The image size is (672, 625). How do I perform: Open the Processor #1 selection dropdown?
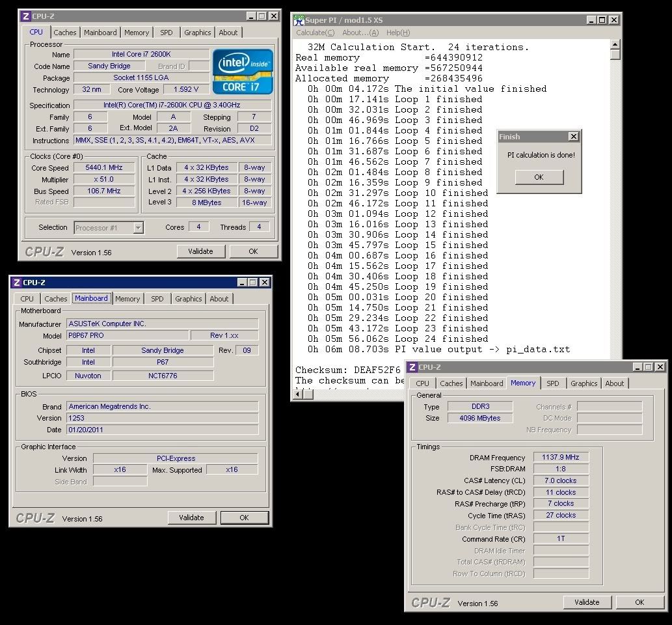coord(138,227)
